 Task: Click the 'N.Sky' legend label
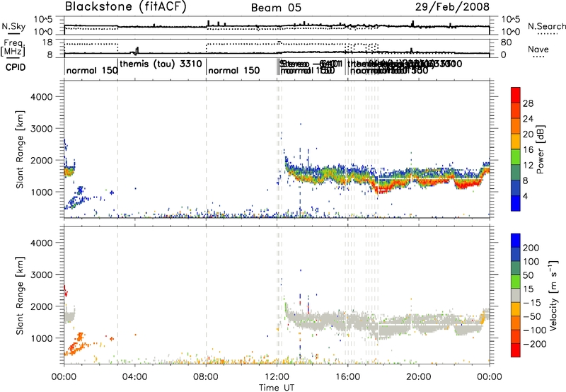(13, 26)
